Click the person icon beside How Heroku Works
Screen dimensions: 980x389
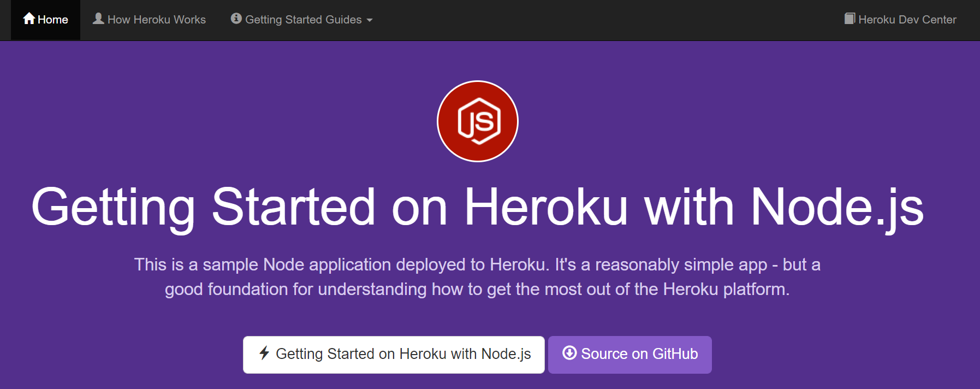[x=98, y=19]
